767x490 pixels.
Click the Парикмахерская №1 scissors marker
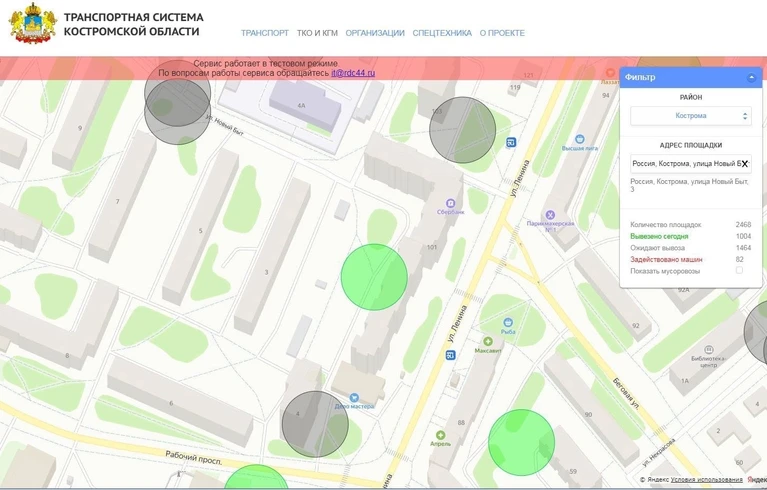(x=550, y=215)
